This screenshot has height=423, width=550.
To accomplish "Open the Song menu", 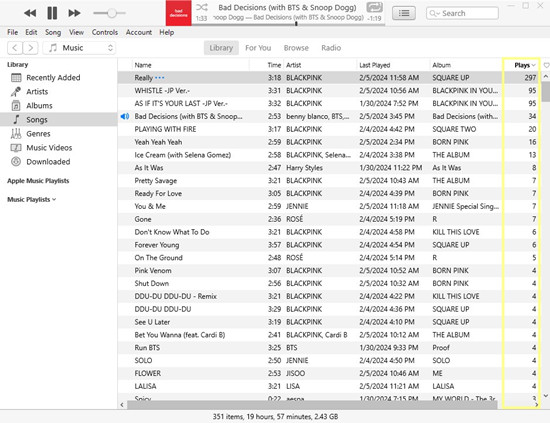I will tap(53, 32).
